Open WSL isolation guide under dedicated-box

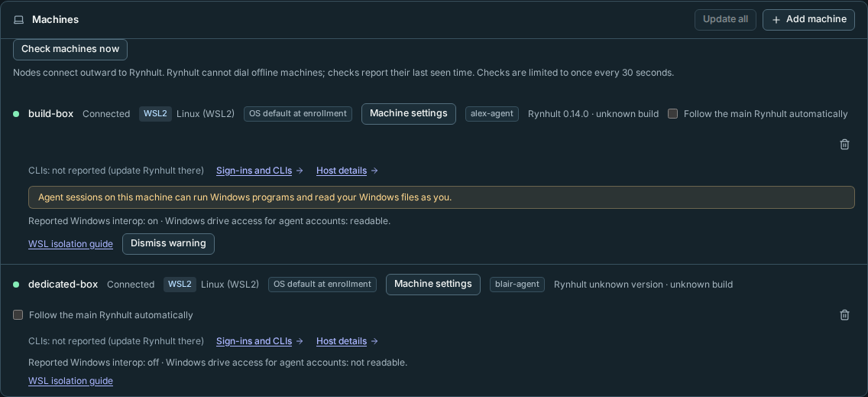(x=70, y=381)
